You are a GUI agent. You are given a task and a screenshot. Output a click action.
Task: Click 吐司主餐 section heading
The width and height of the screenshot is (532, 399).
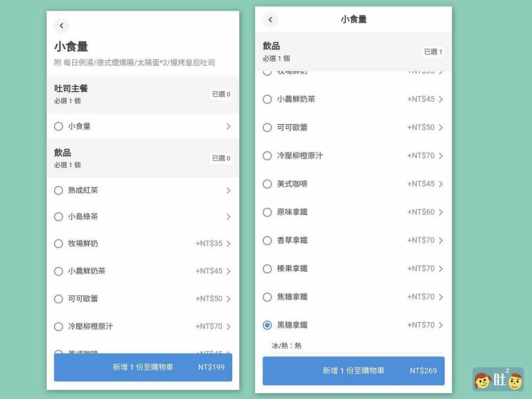click(x=71, y=89)
